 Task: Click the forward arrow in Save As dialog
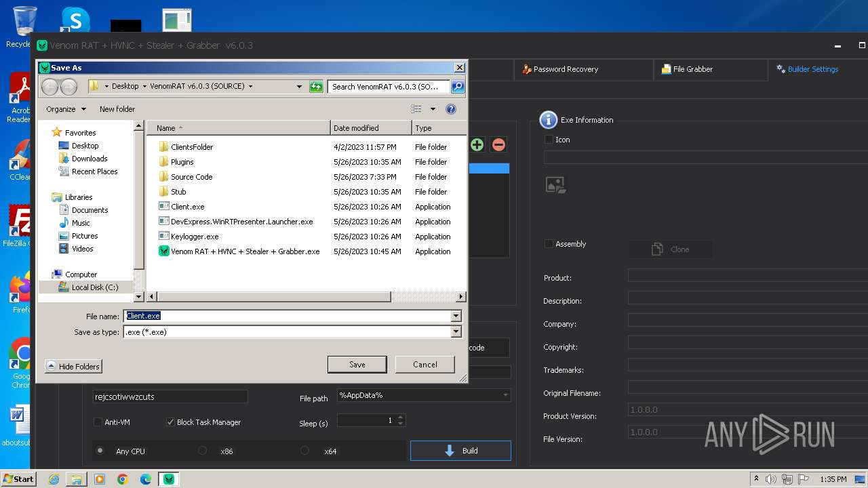[x=68, y=87]
